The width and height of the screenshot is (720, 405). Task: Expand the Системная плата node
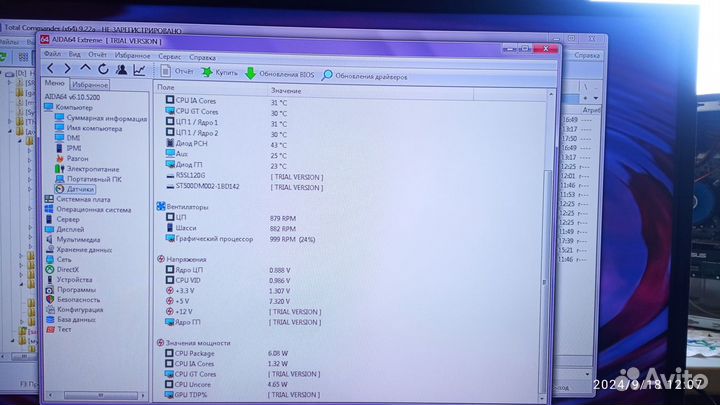[82, 199]
